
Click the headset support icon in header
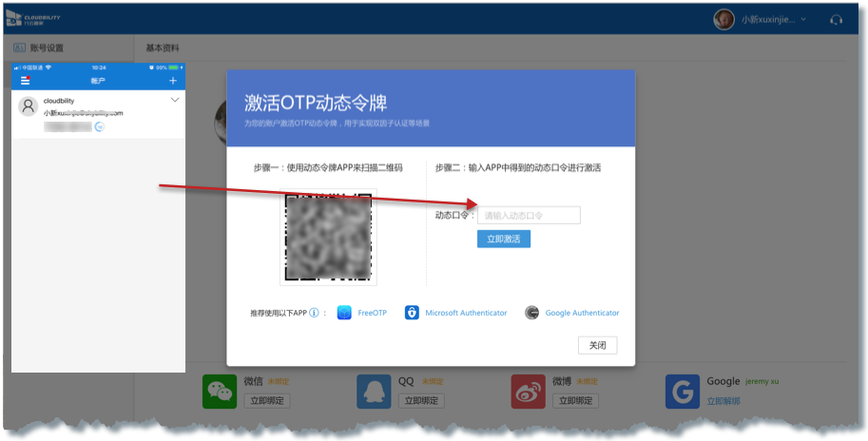[836, 19]
